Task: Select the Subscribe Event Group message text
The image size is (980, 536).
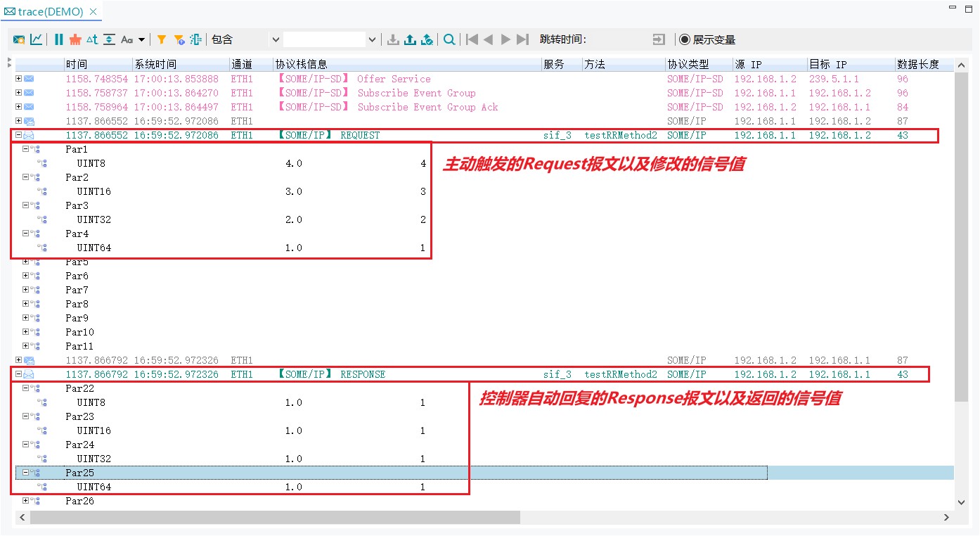Action: pyautogui.click(x=416, y=93)
